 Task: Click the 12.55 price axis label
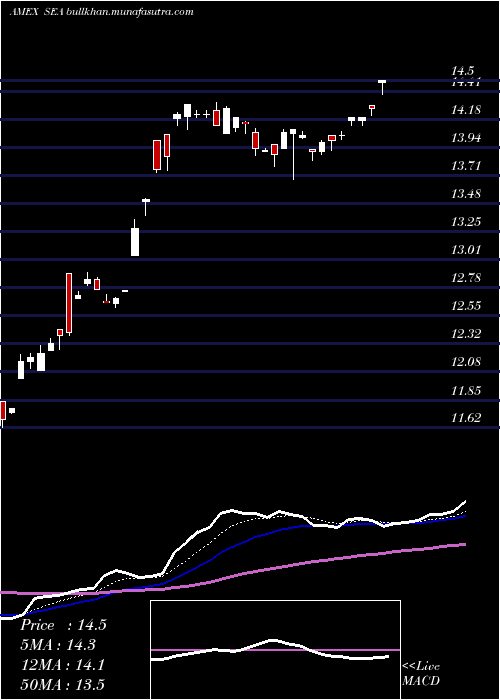point(466,306)
